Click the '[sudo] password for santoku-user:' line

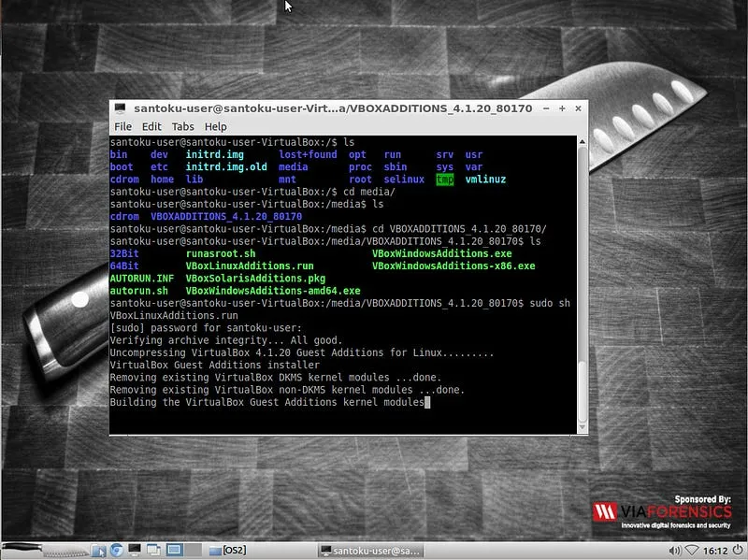click(x=206, y=328)
